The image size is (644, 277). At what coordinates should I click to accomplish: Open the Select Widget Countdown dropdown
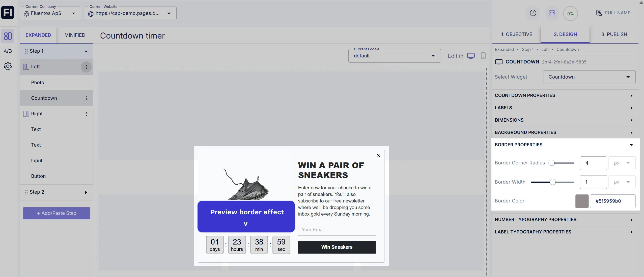(589, 77)
